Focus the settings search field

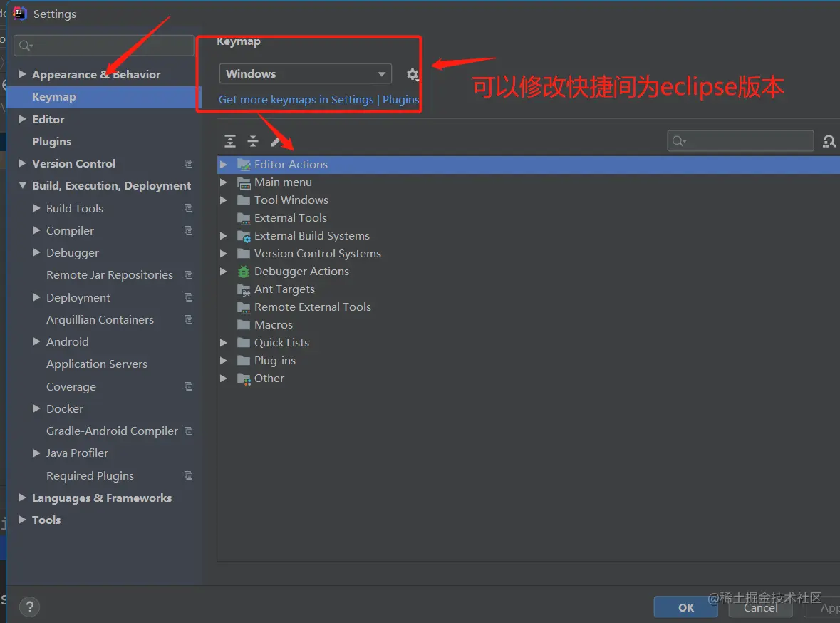[x=104, y=46]
